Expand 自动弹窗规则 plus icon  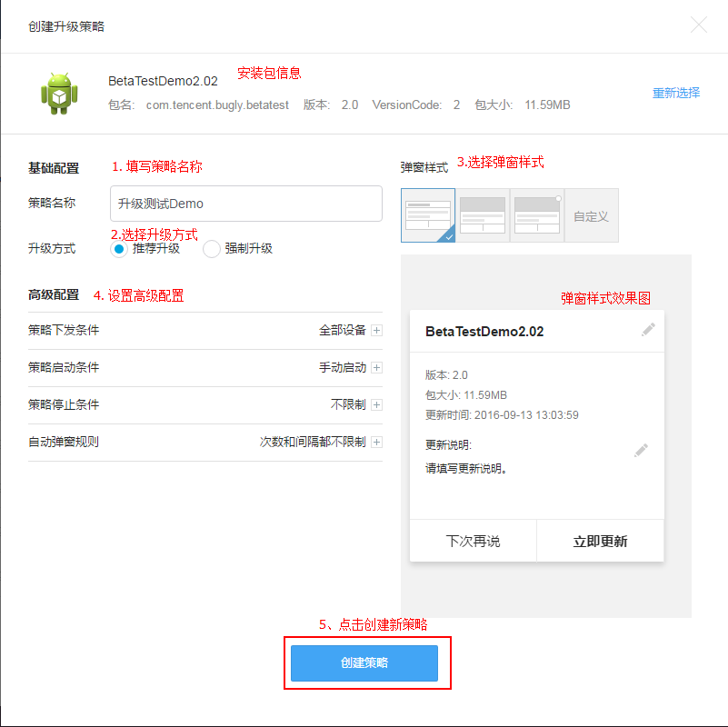[376, 443]
